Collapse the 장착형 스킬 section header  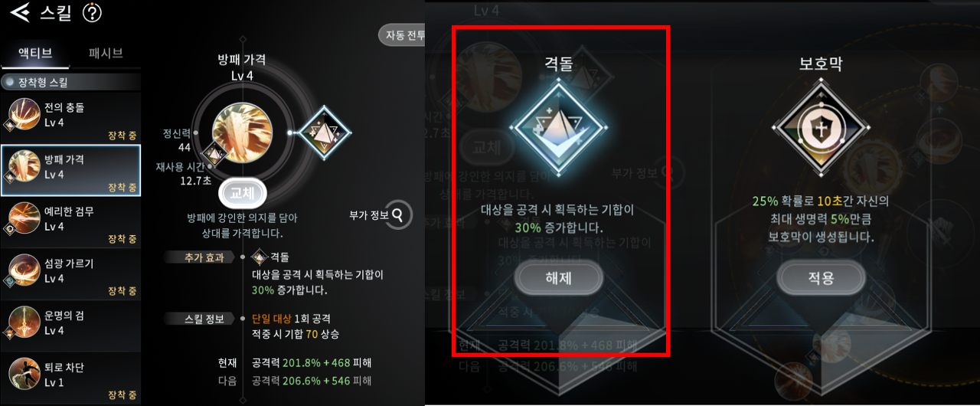(x=70, y=82)
